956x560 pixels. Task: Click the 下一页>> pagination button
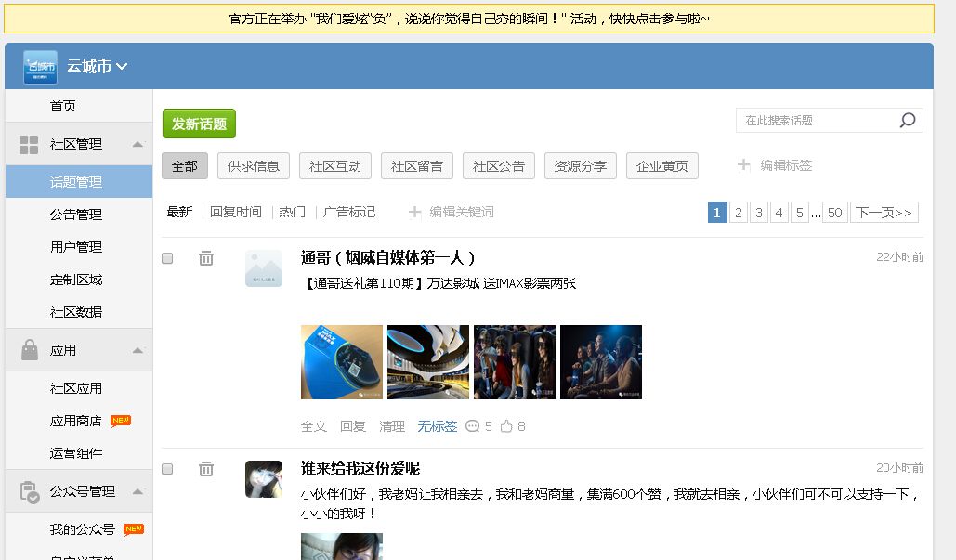(884, 212)
